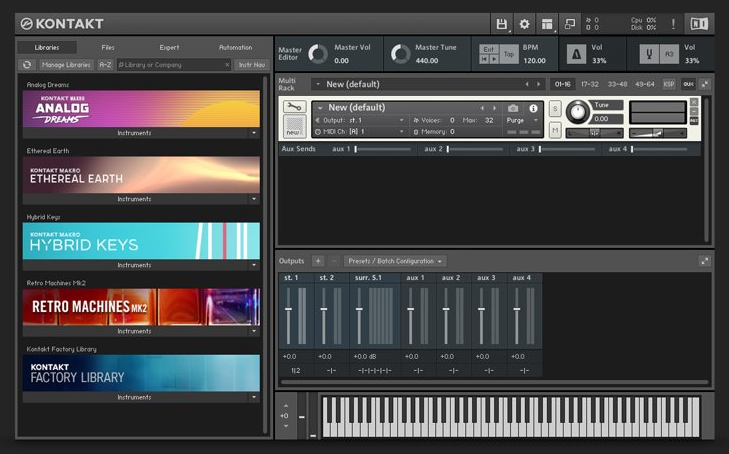Switch to Automation tab
729x454 pixels.
(x=236, y=47)
